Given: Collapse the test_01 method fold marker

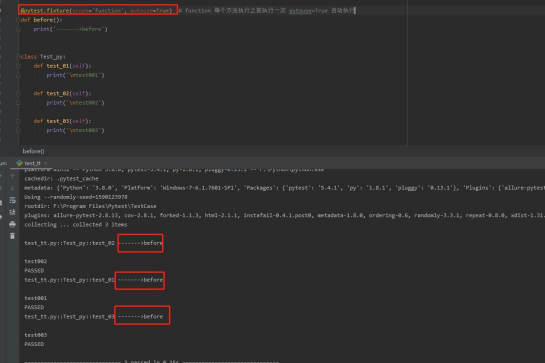Looking at the screenshot, I should (18, 66).
